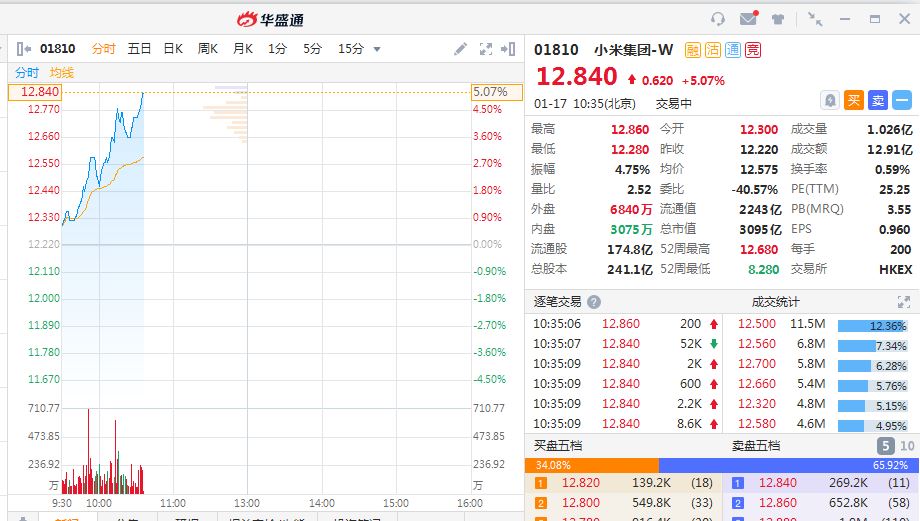Click the light blue minus button
Image resolution: width=920 pixels, height=521 pixels.
click(902, 100)
